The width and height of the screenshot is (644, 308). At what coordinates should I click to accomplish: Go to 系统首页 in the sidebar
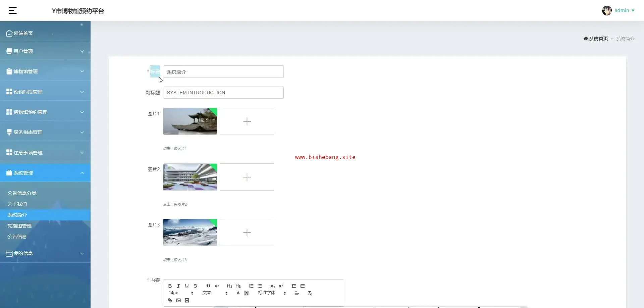tap(45, 33)
